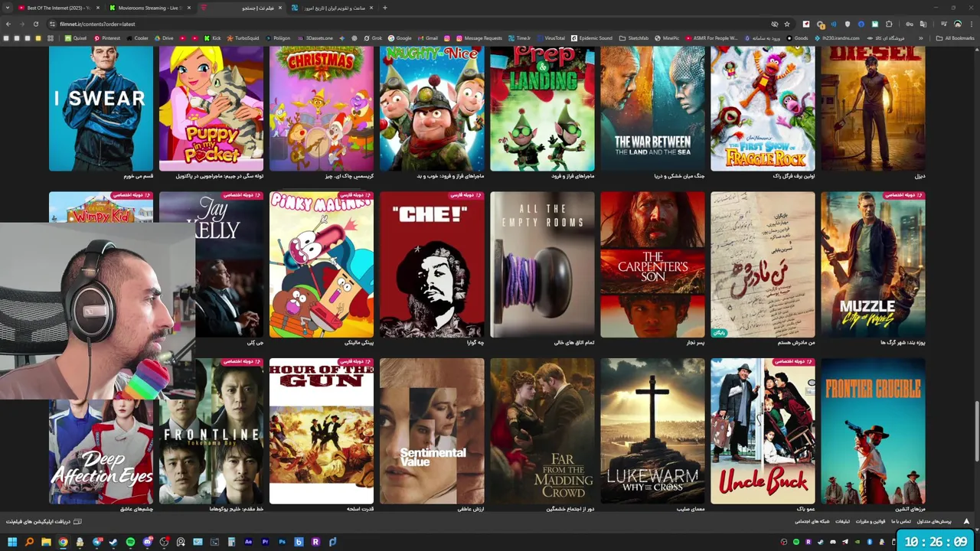Open Adobe Photoshop from taskbar
Viewport: 980px width, 551px height.
(x=282, y=542)
